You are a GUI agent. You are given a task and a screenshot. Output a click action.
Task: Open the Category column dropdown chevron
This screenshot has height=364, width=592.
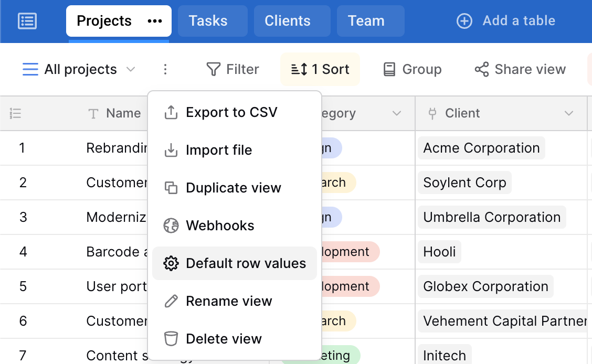pyautogui.click(x=396, y=113)
